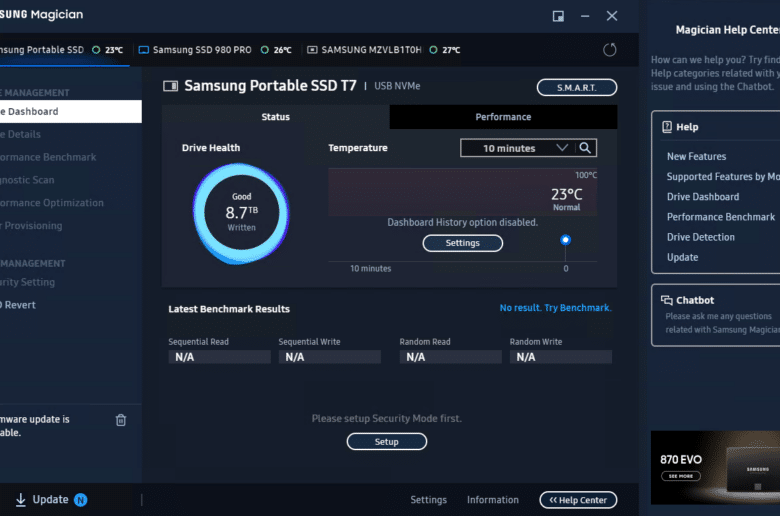Image resolution: width=780 pixels, height=516 pixels.
Task: Open the 10 minutes time range dropdown
Action: point(519,148)
